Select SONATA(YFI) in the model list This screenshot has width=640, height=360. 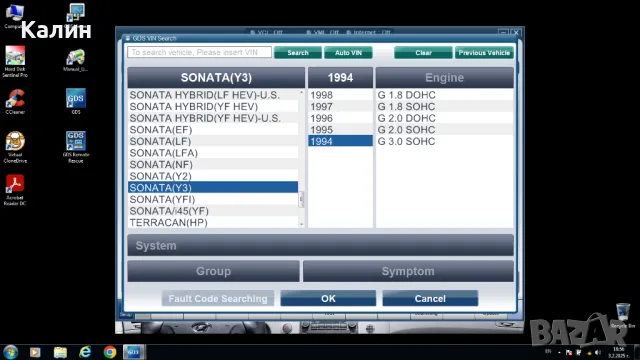[213, 199]
